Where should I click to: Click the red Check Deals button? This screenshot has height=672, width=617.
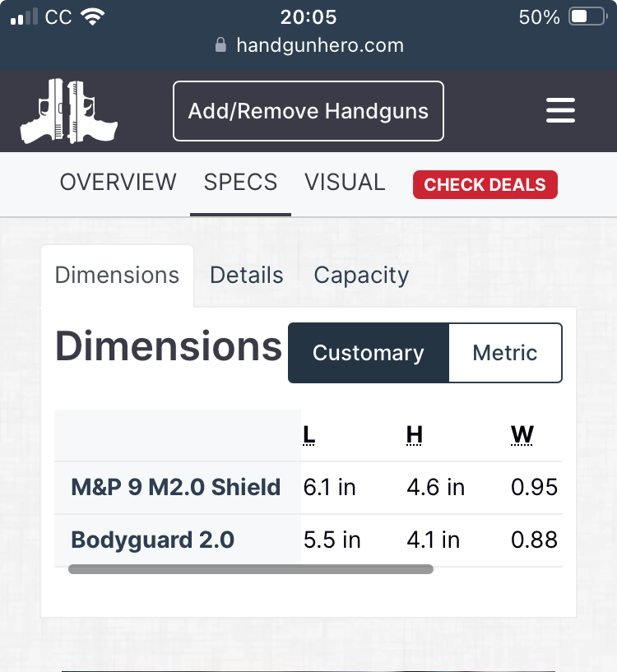click(485, 185)
